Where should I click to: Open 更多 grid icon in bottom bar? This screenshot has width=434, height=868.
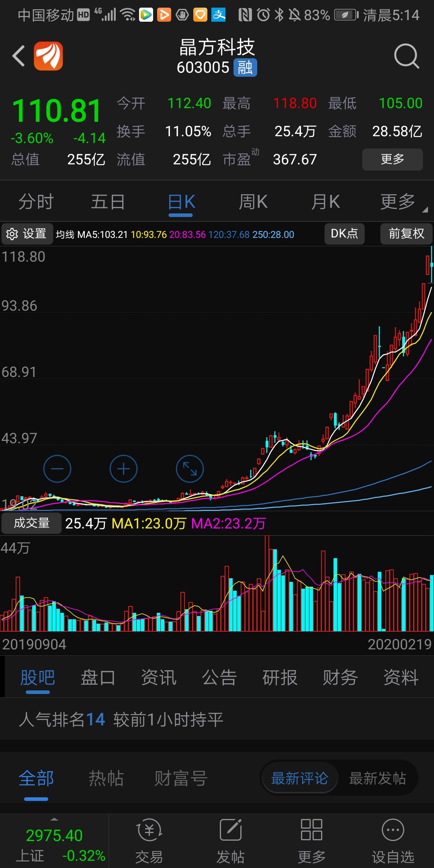pos(311,841)
